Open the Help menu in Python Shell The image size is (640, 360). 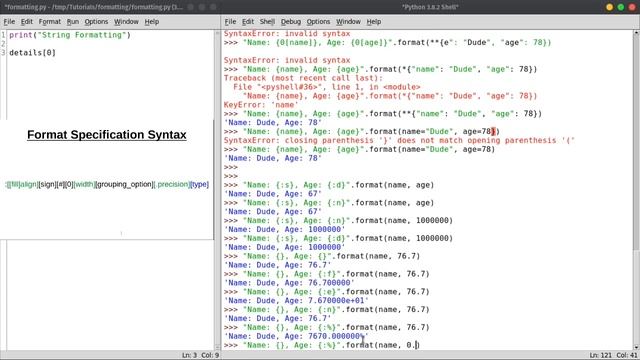click(373, 22)
